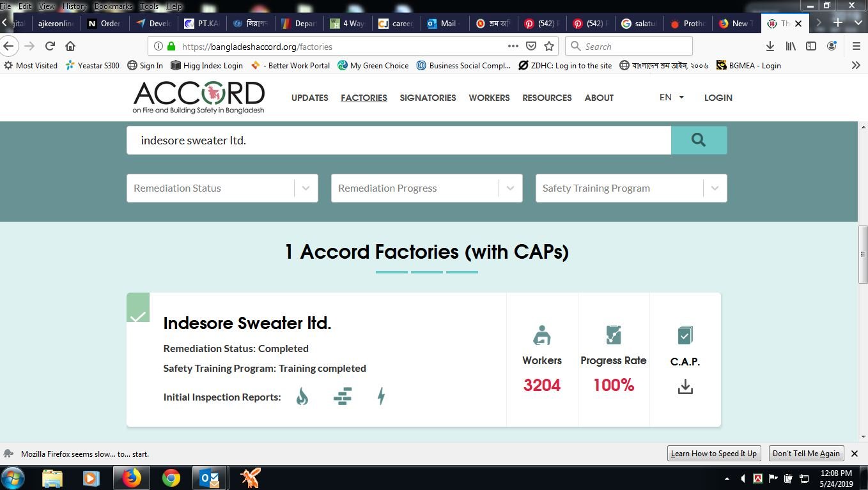The image size is (868, 490).
Task: Save page to Pocket
Action: pyautogui.click(x=531, y=46)
